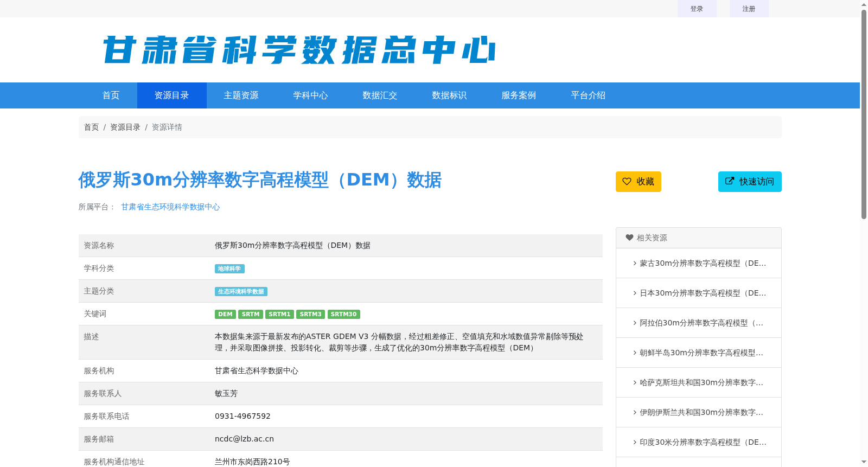Click chevron before 阿拉伯30m分辨率数字高程模型
The width and height of the screenshot is (868, 467).
coord(635,323)
